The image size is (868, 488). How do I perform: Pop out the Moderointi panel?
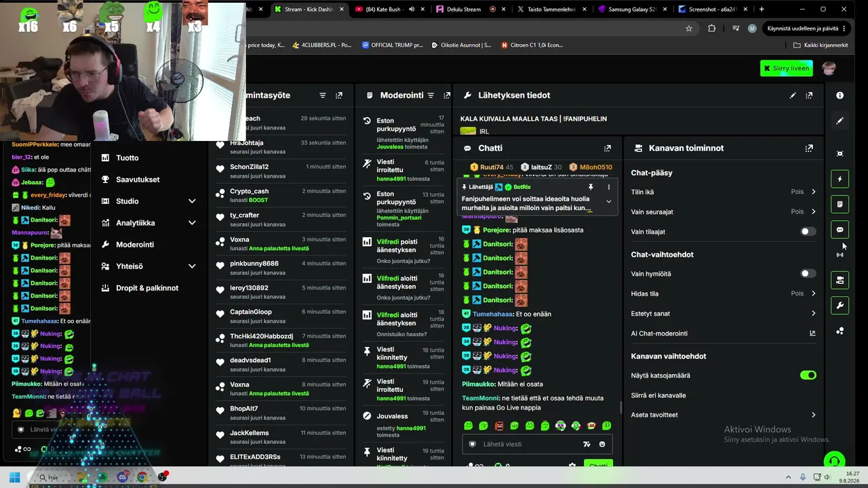[447, 96]
